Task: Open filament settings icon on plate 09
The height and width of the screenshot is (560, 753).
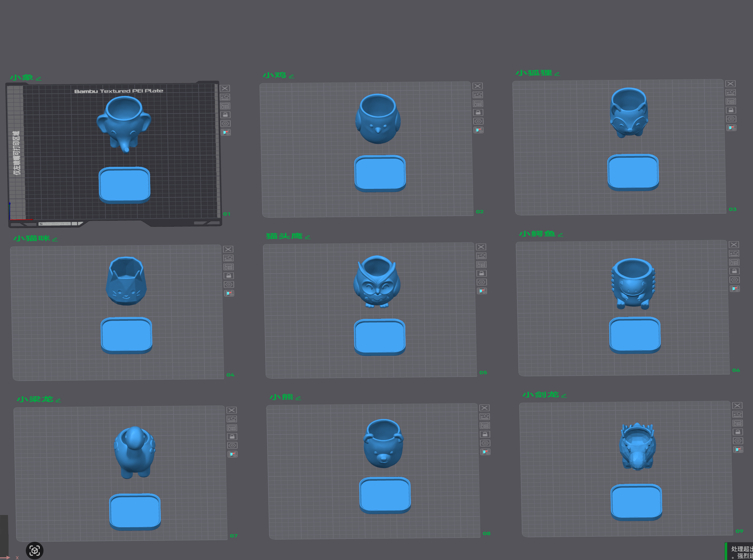Action: (739, 450)
